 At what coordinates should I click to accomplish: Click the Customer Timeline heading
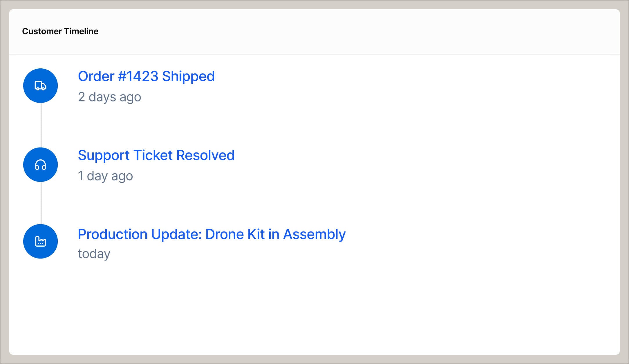coord(60,31)
